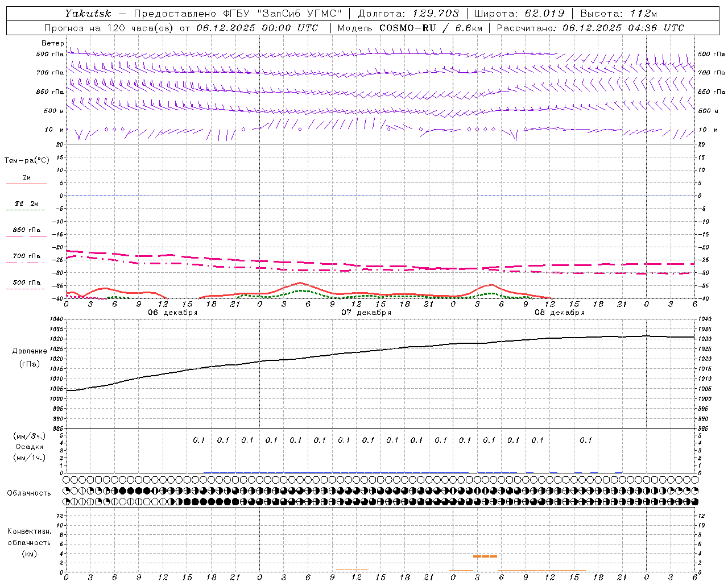The height and width of the screenshot is (582, 728).
Task: Select the '500 гПа' temperature legend label
Action: (27, 282)
